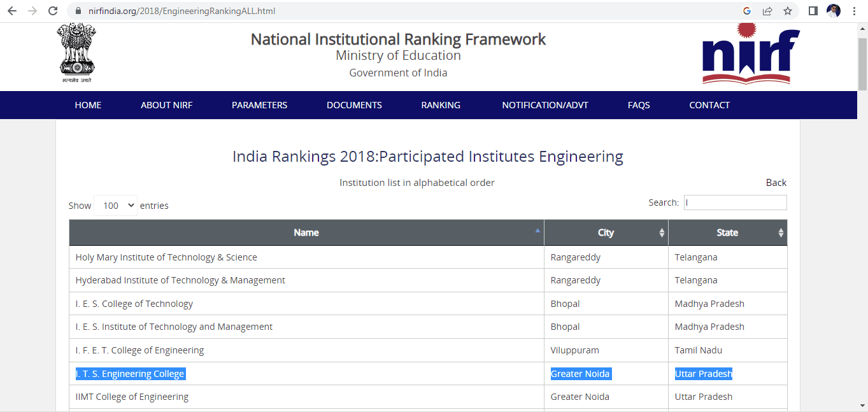The image size is (868, 412).
Task: Click Bhopal in the I. E. S. College row
Action: 566,304
